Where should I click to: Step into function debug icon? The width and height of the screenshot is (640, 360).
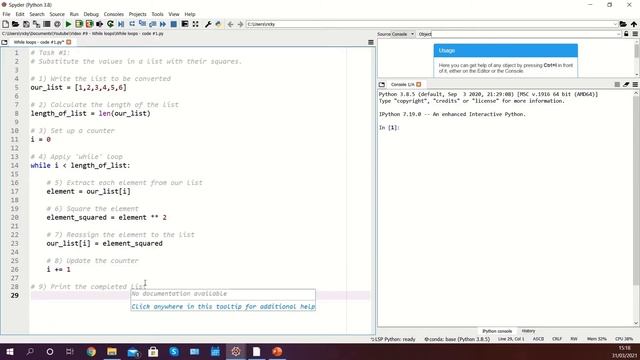point(142,24)
